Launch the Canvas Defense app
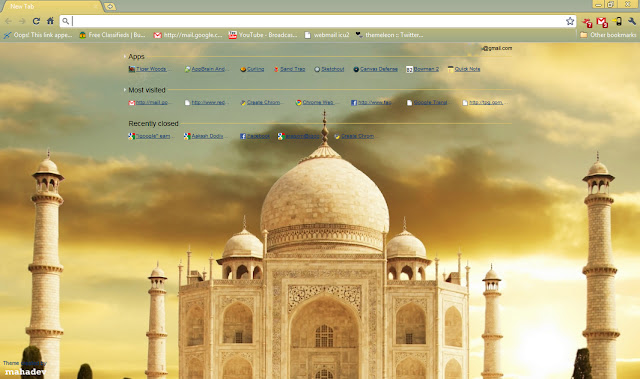 click(375, 69)
